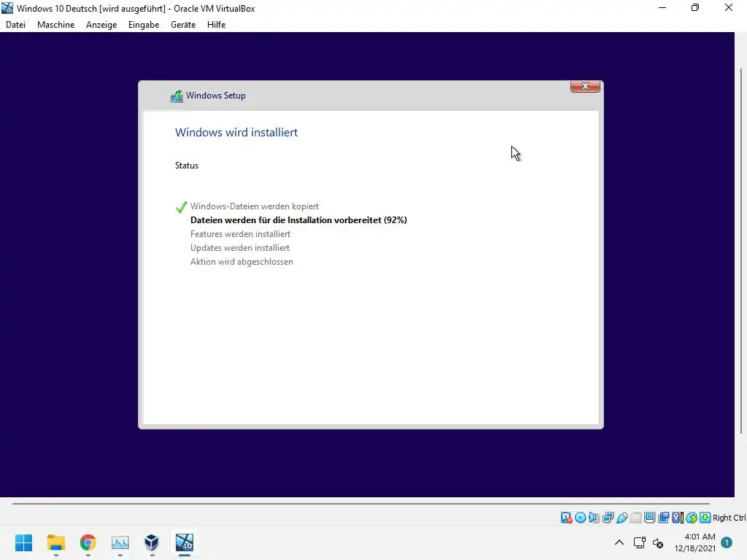
Task: Minimize the VirtualBox window
Action: click(662, 7)
